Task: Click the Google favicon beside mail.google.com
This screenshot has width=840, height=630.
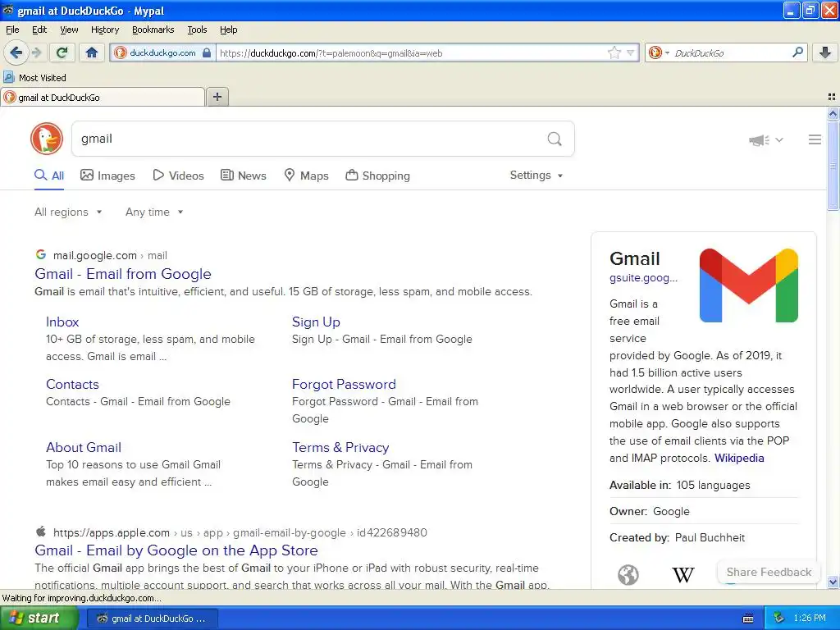Action: [40, 254]
